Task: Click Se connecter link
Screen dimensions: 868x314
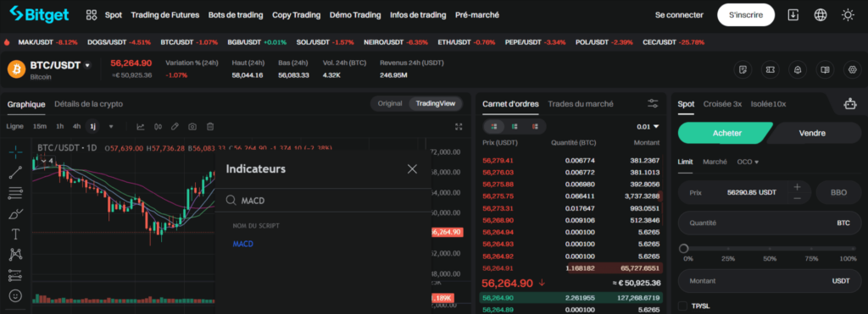Action: pos(679,15)
